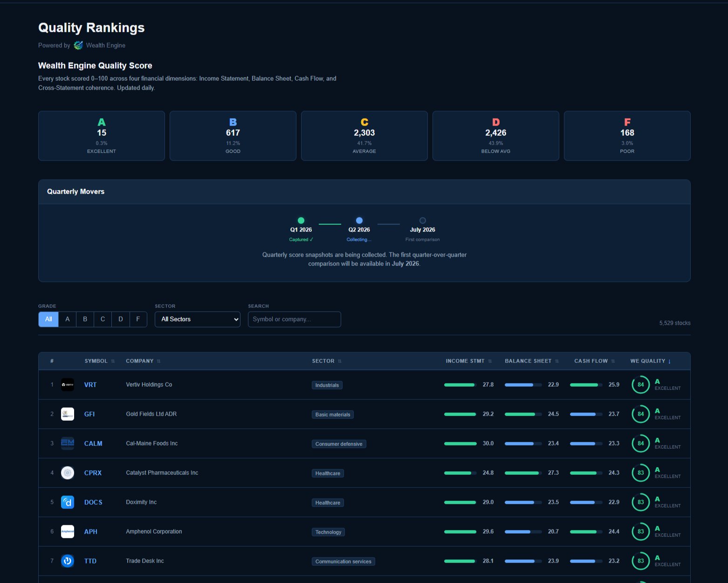Open the CPRX symbol link

[93, 473]
